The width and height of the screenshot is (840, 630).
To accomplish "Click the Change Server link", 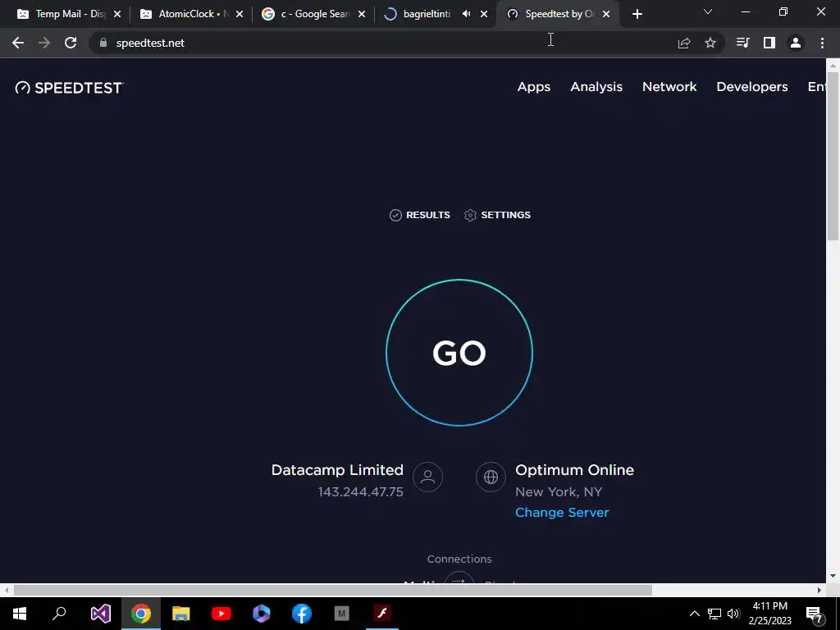I will click(562, 512).
